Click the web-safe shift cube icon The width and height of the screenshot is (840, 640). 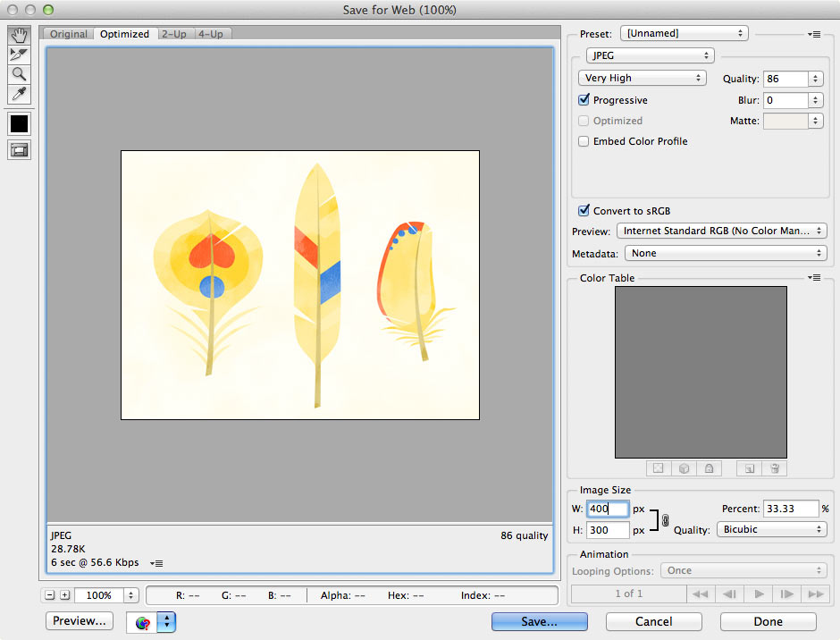(684, 468)
